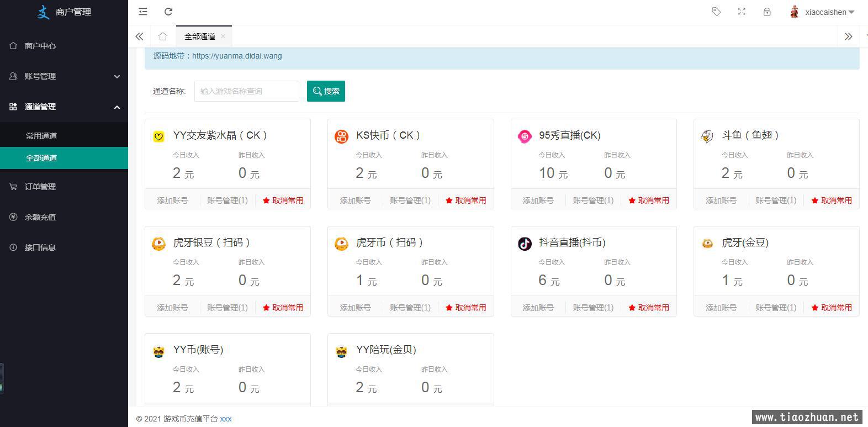Open 常用通道 submenu item
The height and width of the screenshot is (427, 868).
(x=64, y=136)
